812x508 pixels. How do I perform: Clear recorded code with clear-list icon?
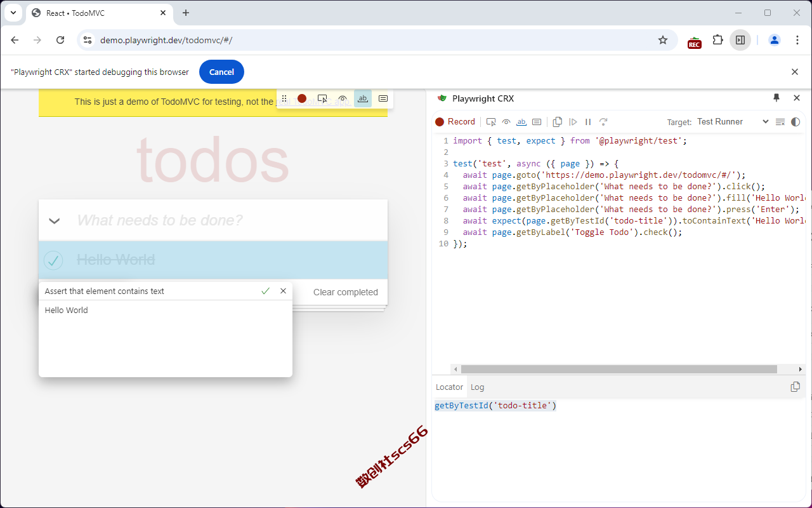(x=780, y=122)
